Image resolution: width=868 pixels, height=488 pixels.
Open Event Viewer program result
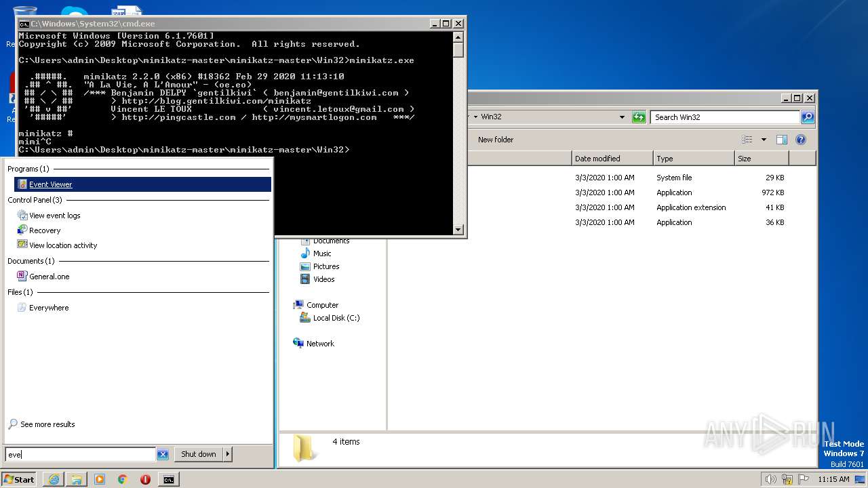coord(142,184)
